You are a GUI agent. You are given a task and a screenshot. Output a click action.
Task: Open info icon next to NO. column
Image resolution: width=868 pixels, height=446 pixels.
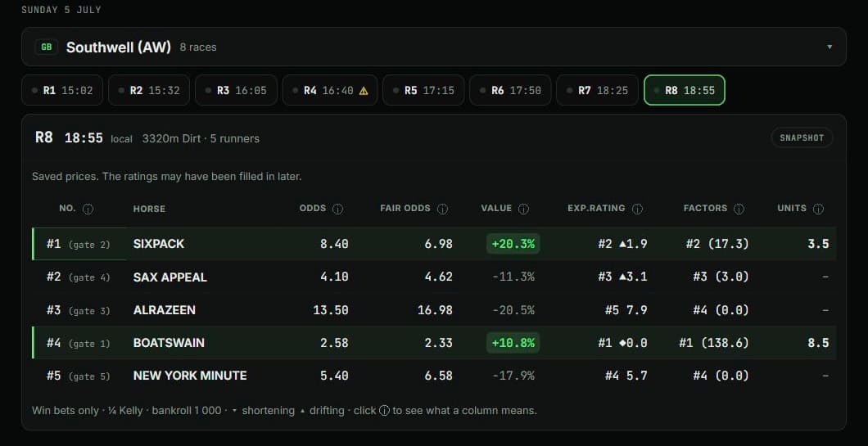pyautogui.click(x=88, y=209)
